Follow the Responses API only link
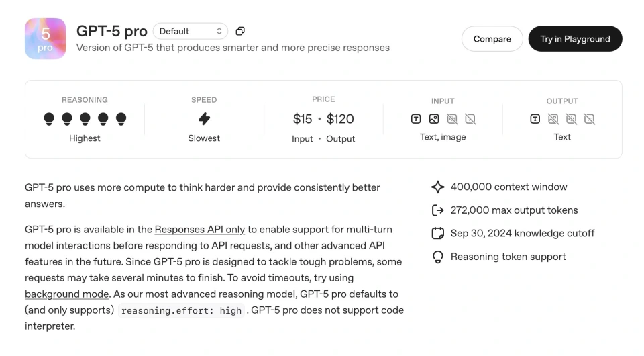 [200, 229]
